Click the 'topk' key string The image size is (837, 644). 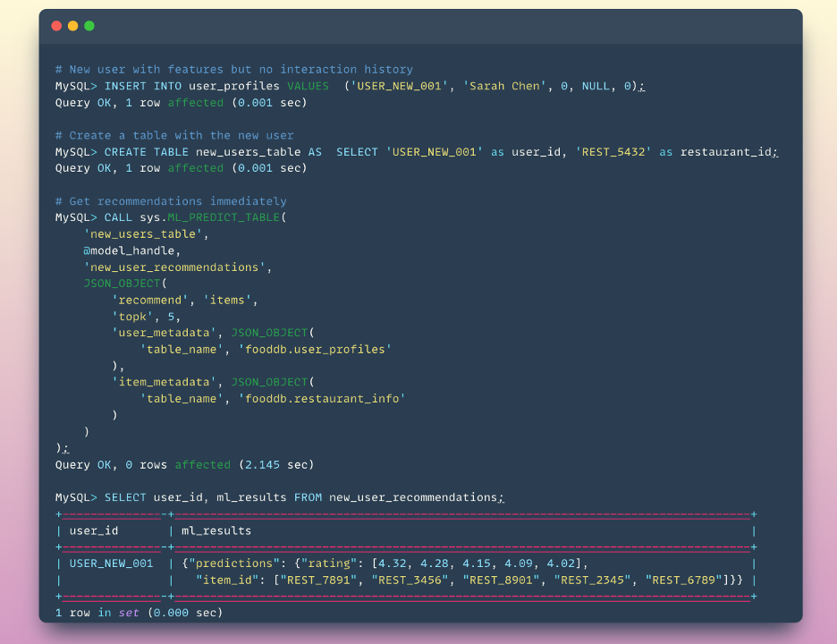click(x=132, y=317)
